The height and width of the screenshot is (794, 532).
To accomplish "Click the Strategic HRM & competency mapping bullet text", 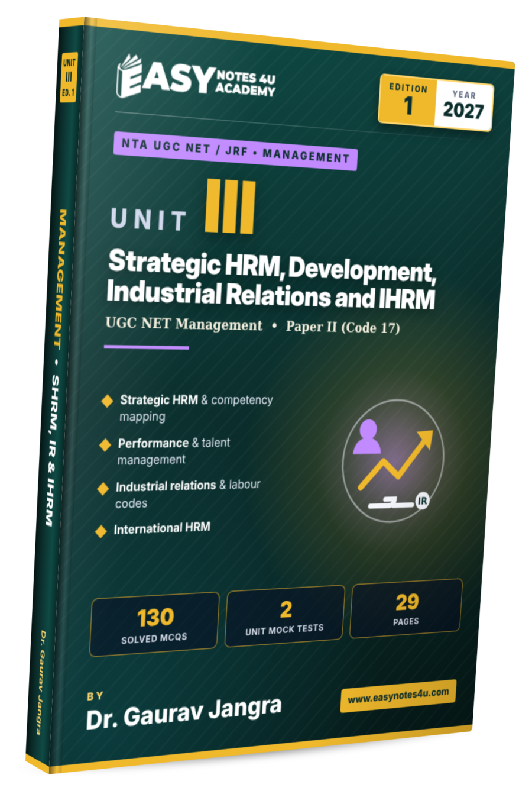I will tap(196, 408).
